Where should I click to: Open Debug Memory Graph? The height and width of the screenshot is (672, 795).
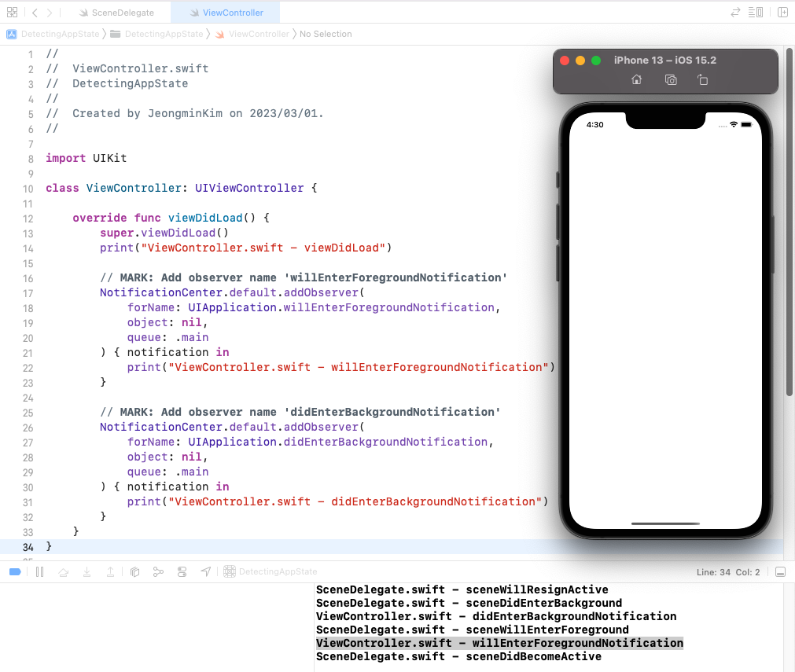pos(158,571)
